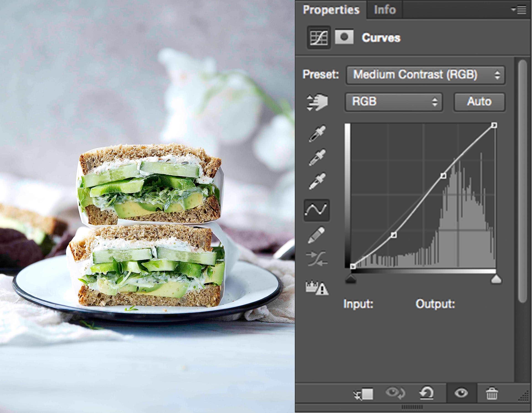Delete the adjustment layer with trash icon

[x=492, y=393]
